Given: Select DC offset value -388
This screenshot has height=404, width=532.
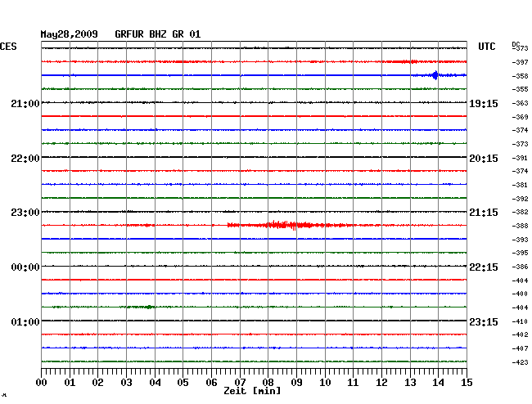Looking at the screenshot, I should pyautogui.click(x=520, y=226).
